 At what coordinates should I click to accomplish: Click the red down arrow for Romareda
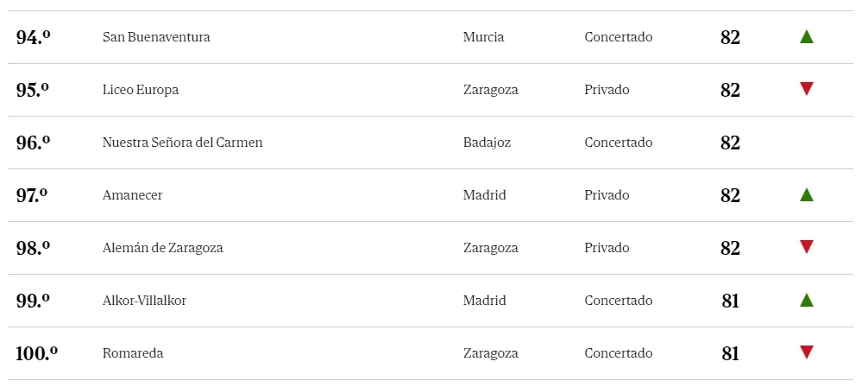pos(807,352)
